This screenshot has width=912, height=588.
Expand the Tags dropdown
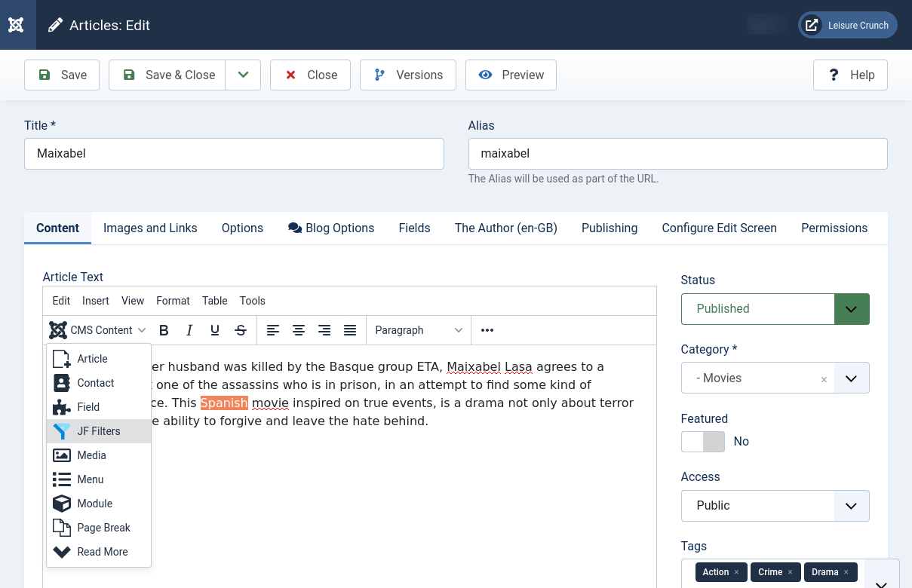881,583
